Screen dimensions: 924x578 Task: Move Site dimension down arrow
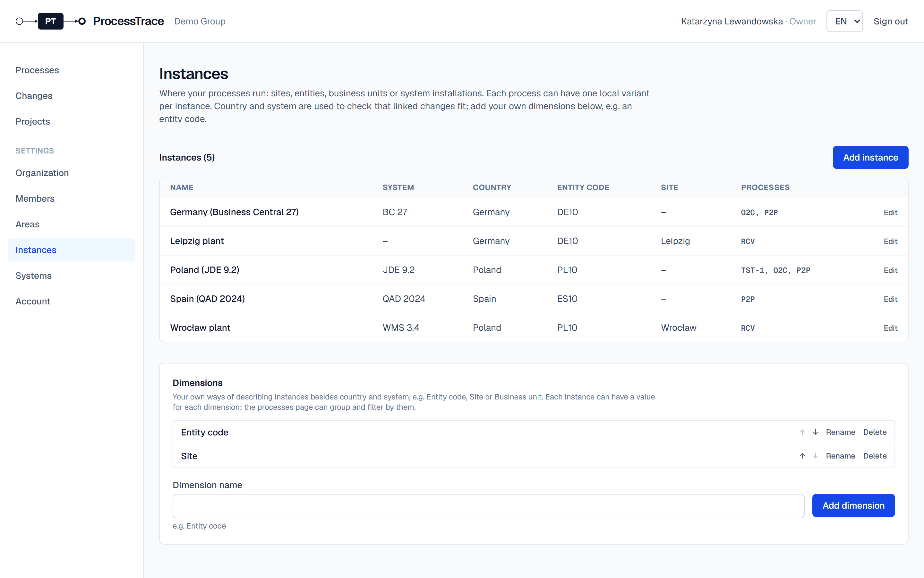click(815, 456)
